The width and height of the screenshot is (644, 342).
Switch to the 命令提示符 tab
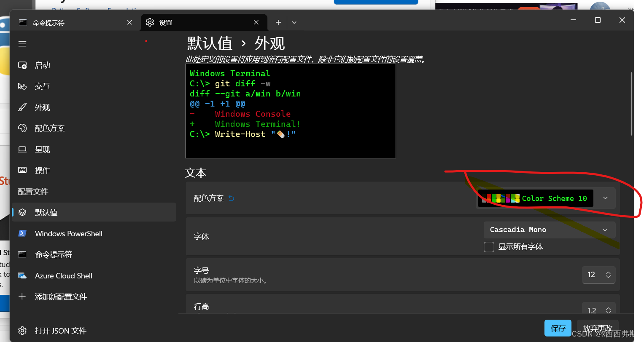(76, 23)
